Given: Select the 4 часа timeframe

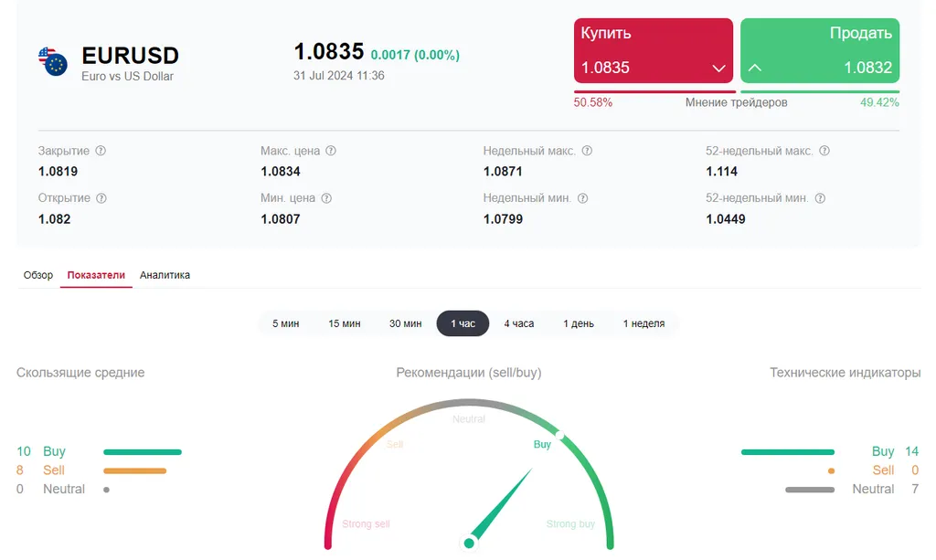Looking at the screenshot, I should [x=519, y=323].
